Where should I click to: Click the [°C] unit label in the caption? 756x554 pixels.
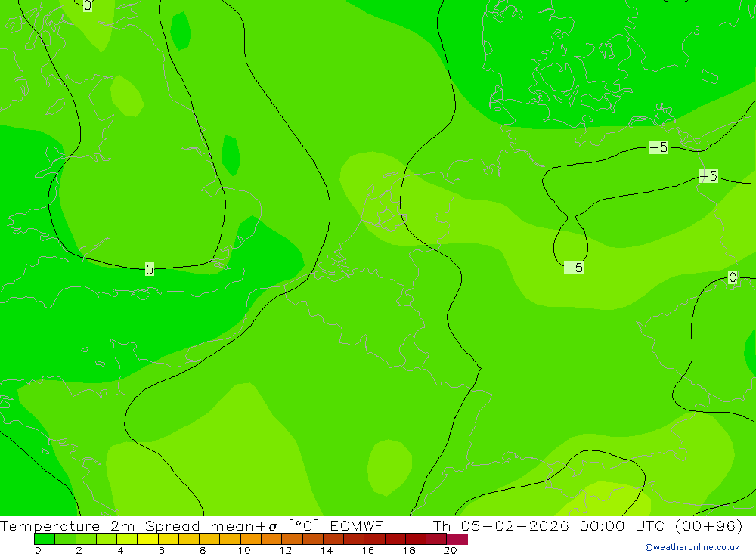click(x=304, y=525)
